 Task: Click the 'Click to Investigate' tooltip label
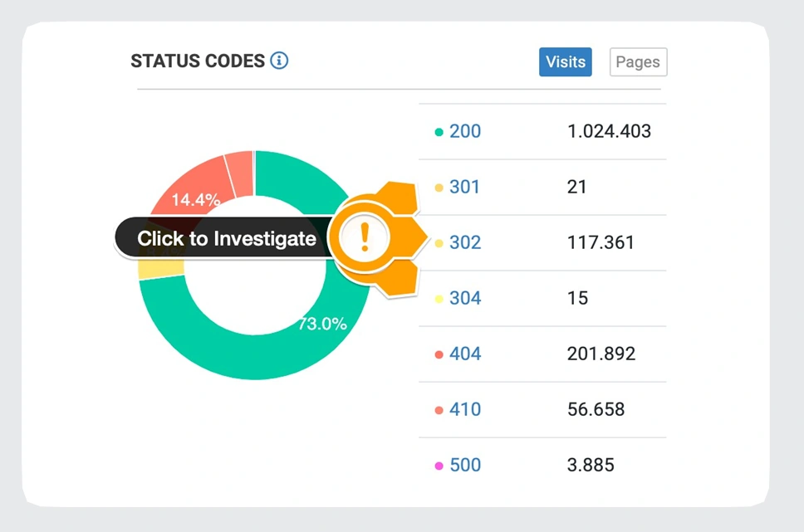click(226, 239)
